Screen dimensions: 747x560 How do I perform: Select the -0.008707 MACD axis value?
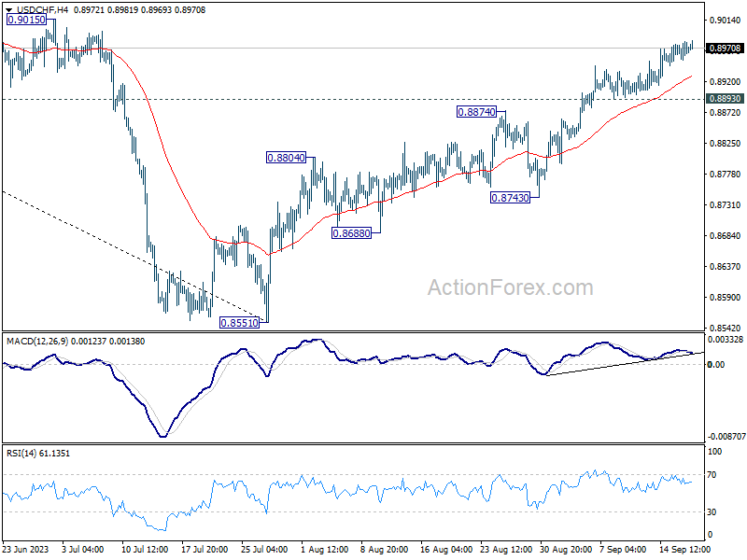tap(726, 436)
